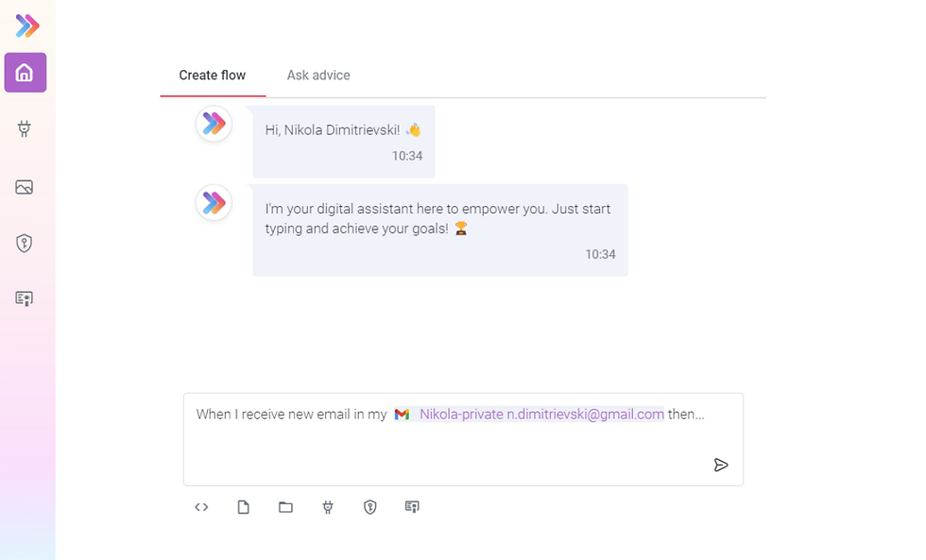Select the Create flow tab

(x=213, y=75)
